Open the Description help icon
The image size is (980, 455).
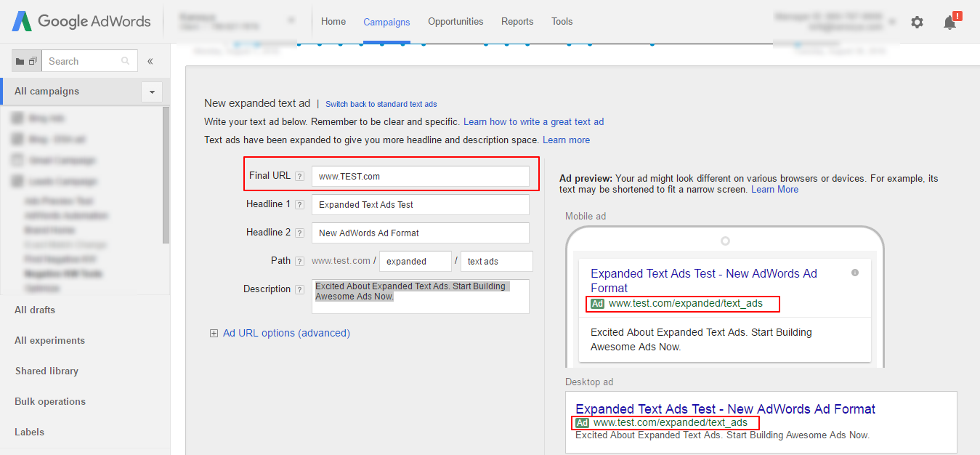[x=299, y=289]
